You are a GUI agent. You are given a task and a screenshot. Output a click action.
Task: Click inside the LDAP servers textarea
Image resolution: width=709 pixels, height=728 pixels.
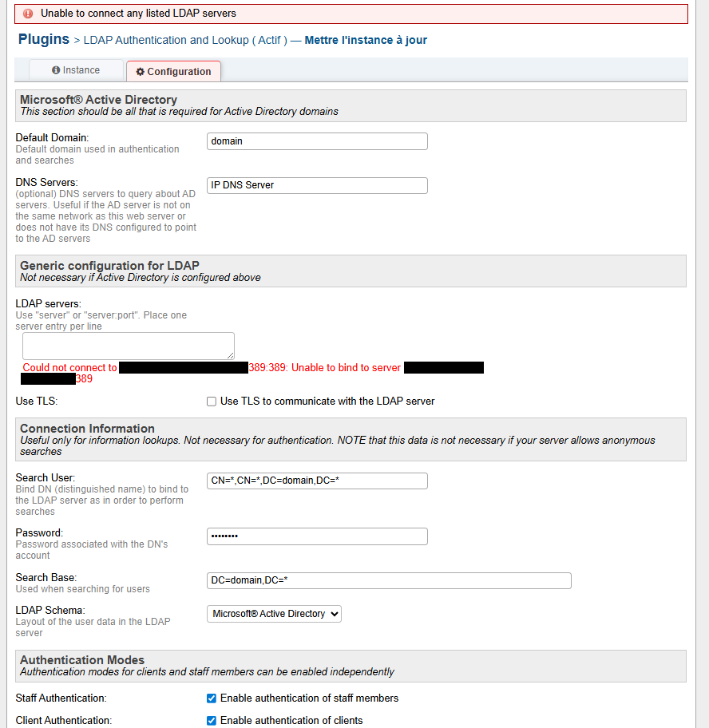coord(128,346)
